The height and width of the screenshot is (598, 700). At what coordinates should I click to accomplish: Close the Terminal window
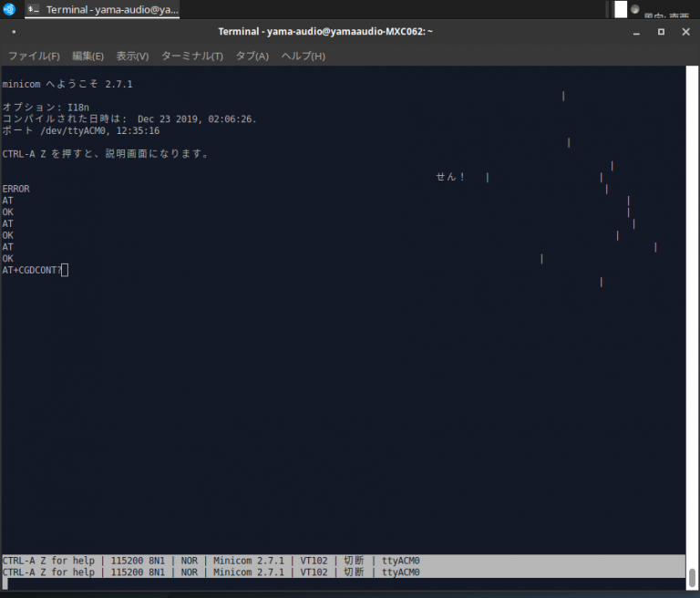pos(685,32)
